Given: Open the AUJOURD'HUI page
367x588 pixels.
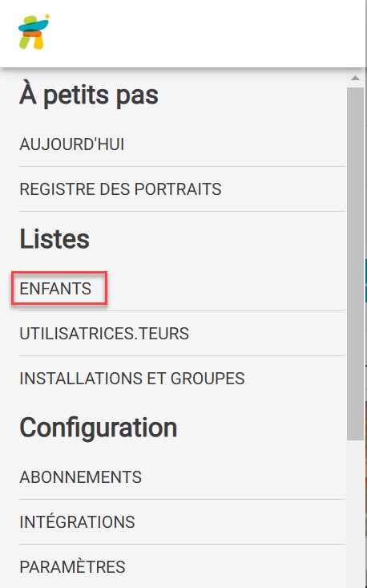Looking at the screenshot, I should pyautogui.click(x=72, y=144).
